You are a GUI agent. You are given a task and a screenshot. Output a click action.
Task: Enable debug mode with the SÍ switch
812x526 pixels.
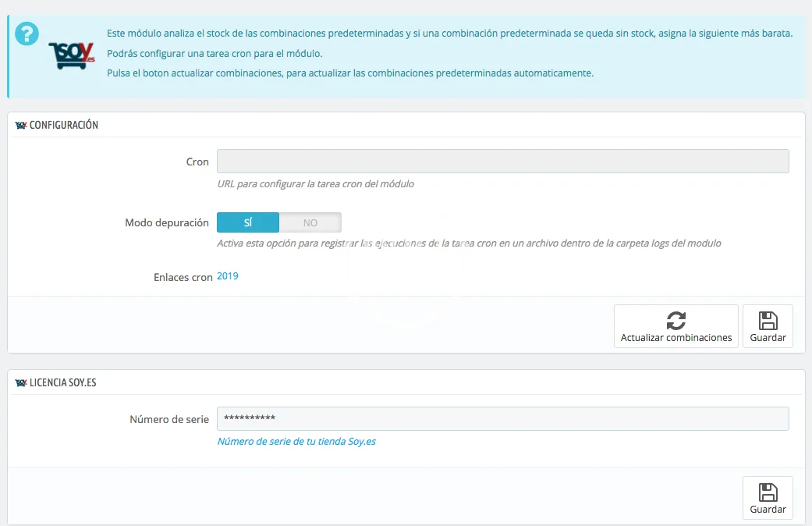point(247,222)
